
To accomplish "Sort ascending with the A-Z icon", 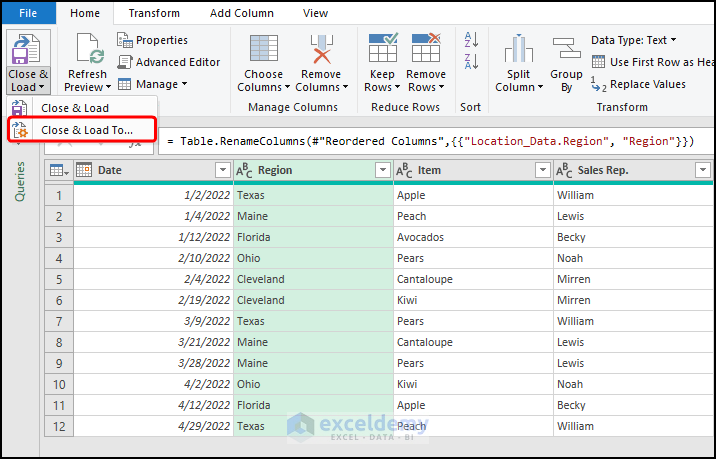I will [471, 40].
